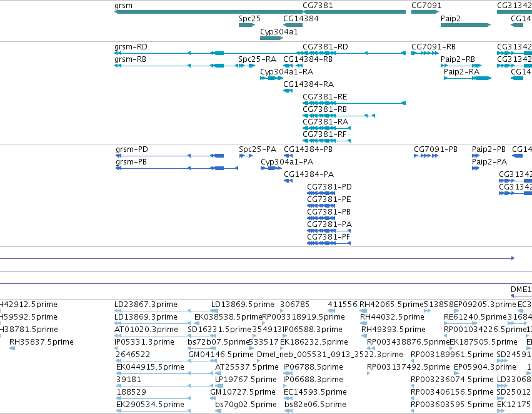Select the AT01020.3prime EST label
532x414 pixels.
coord(146,330)
